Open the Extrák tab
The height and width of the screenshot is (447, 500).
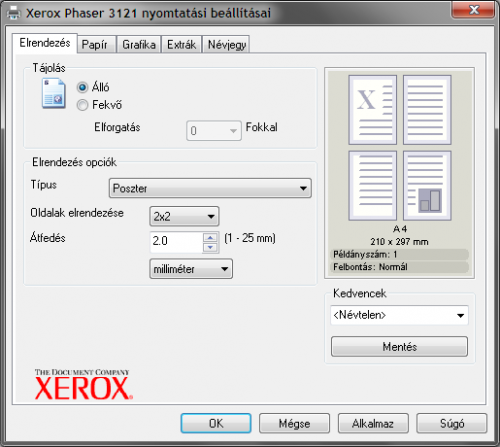(182, 44)
